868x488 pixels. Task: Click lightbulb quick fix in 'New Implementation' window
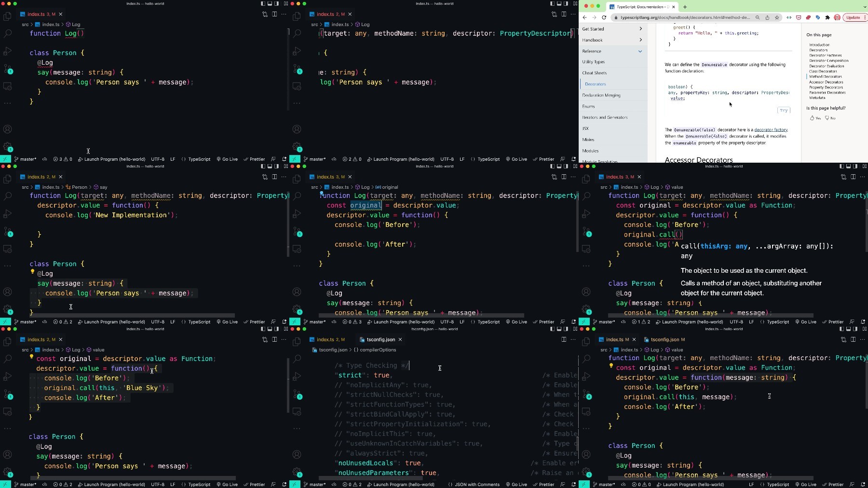(x=33, y=272)
